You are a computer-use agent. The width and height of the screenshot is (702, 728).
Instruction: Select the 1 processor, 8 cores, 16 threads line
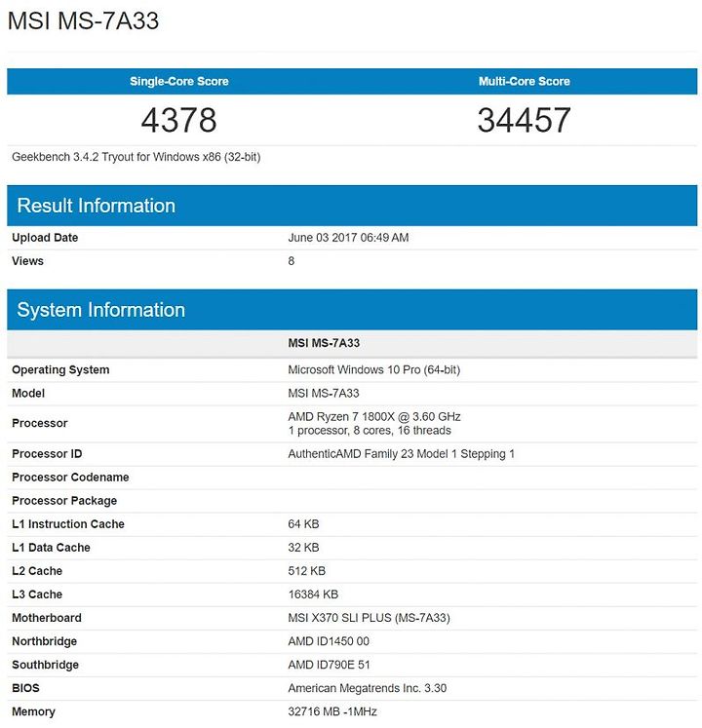(370, 431)
